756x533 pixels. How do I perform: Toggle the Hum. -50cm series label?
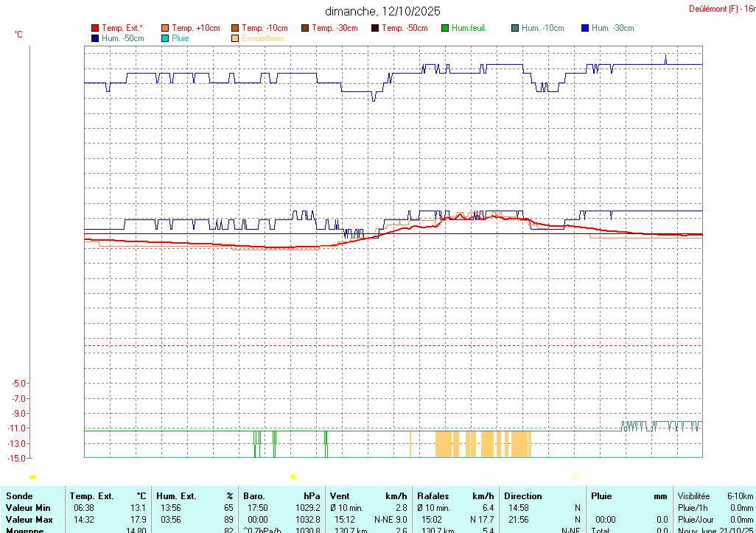(x=122, y=38)
